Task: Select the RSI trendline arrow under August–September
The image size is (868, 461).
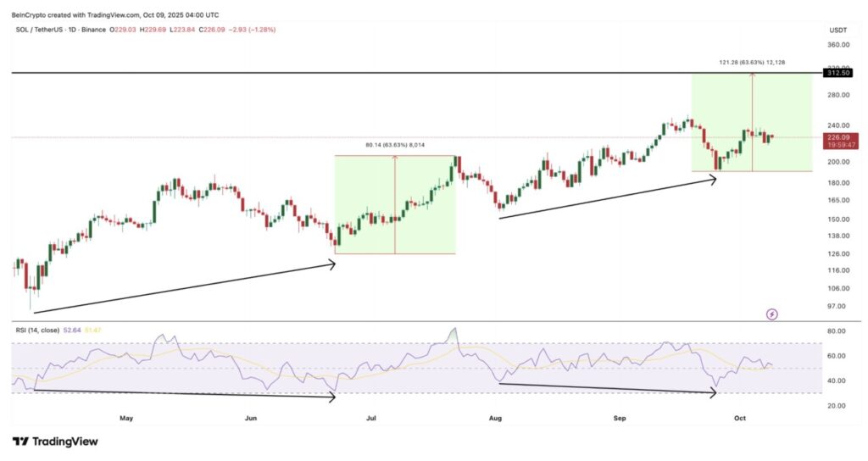Action: 607,388
